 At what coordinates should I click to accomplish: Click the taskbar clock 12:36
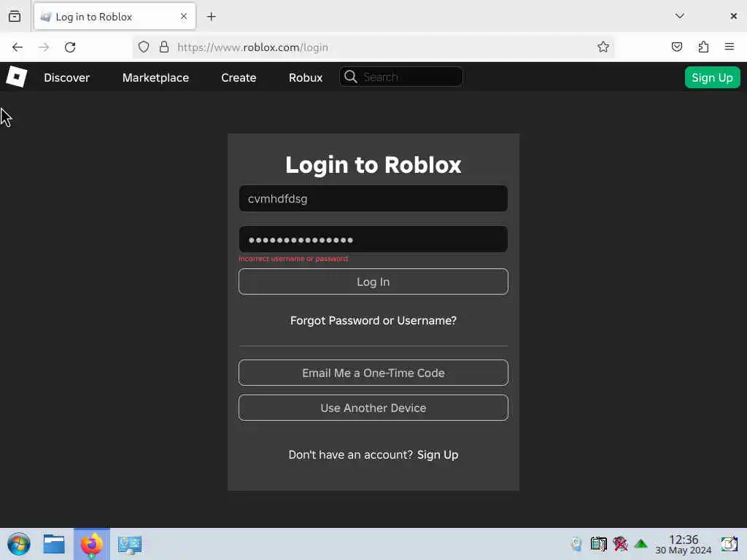683,540
